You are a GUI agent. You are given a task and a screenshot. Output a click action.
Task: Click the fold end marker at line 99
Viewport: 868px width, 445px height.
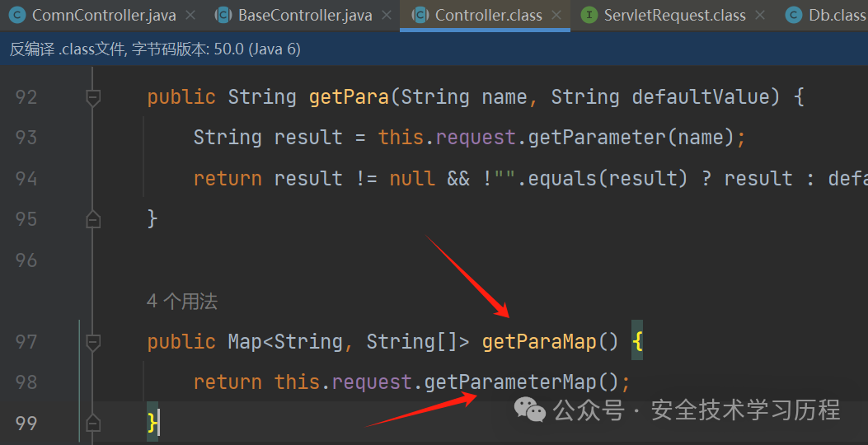[93, 424]
